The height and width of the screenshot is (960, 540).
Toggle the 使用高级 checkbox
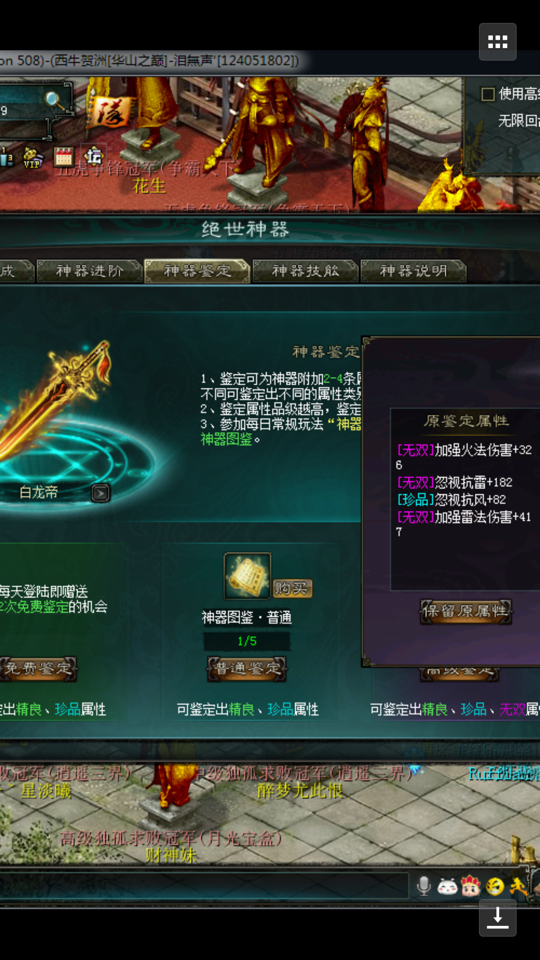488,94
